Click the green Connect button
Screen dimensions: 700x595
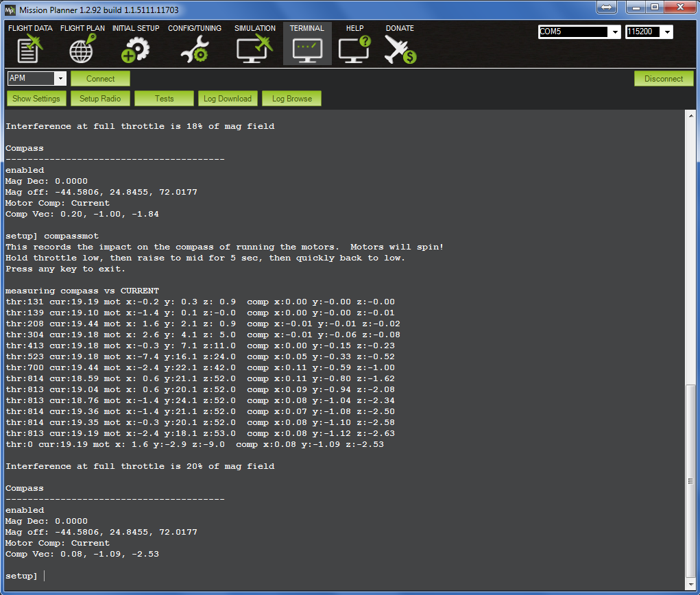point(101,79)
